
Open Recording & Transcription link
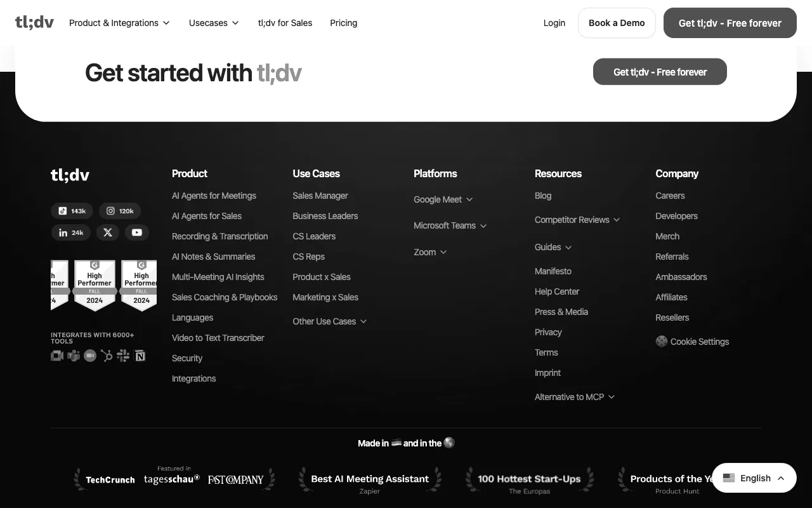220,236
